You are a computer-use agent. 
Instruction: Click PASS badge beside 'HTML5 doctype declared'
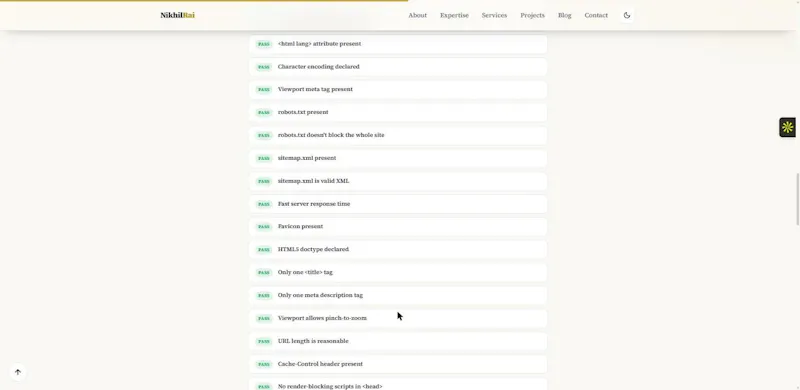(x=264, y=250)
